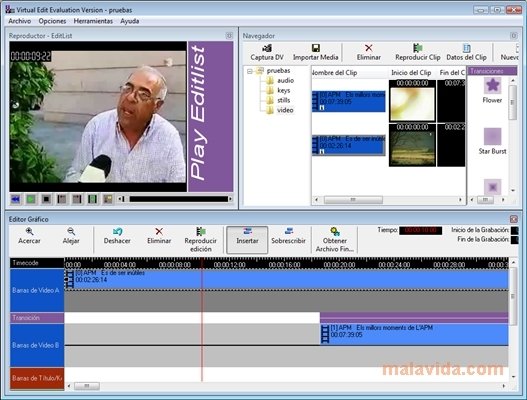Open the Herramientas menu
The image size is (527, 400).
(93, 21)
